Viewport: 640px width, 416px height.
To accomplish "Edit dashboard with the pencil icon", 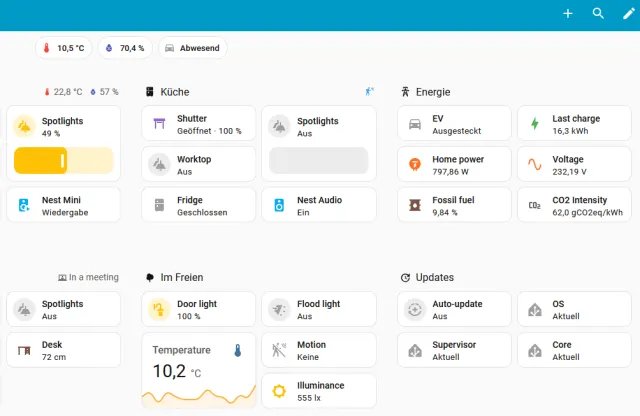I will coord(629,14).
